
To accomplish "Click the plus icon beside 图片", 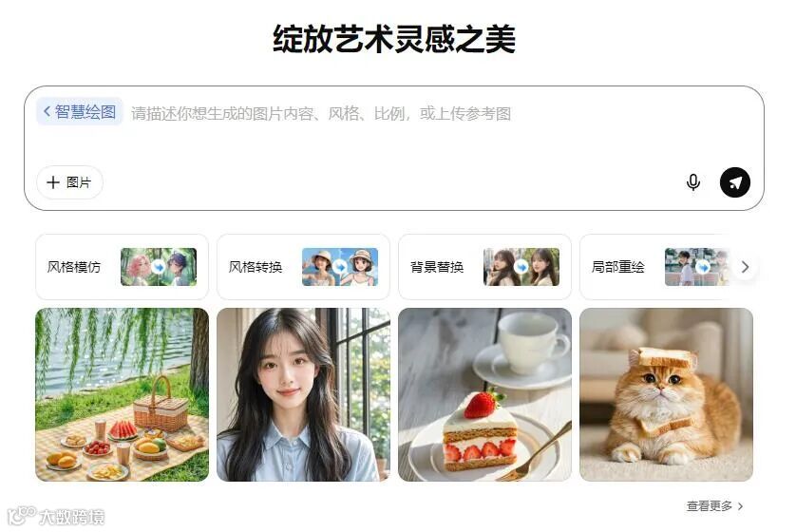I will tap(53, 182).
